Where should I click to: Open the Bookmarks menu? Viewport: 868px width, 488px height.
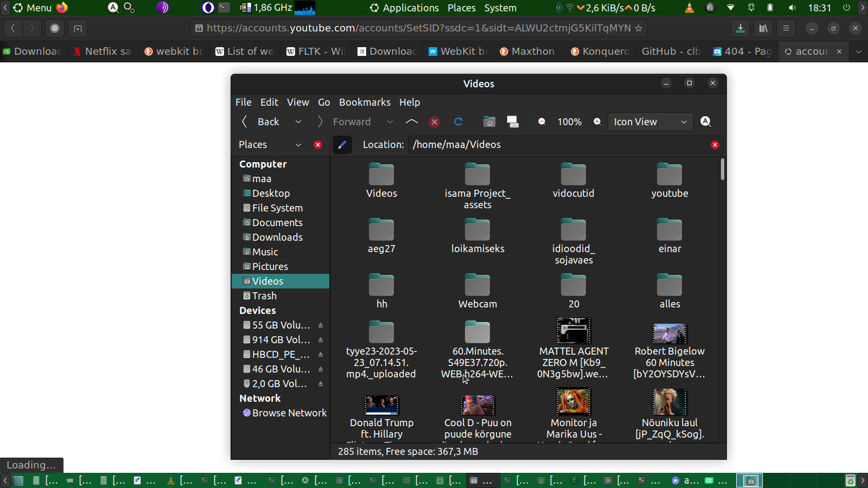click(x=365, y=102)
